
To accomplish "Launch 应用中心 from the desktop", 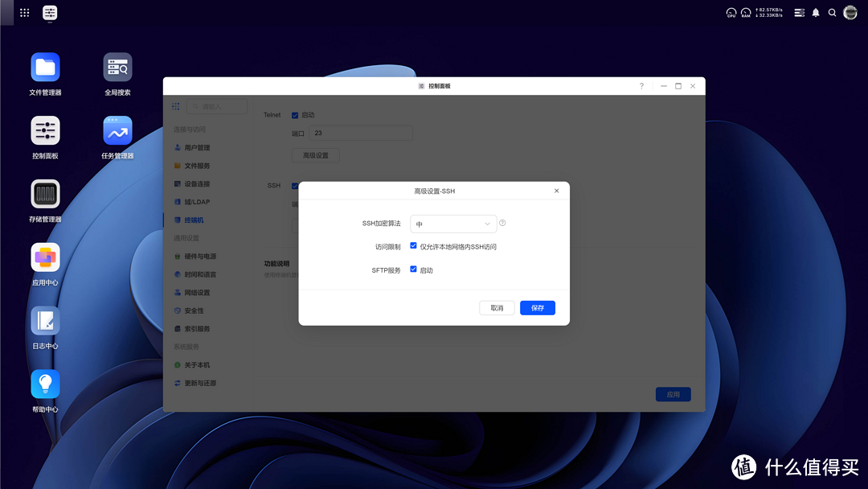I will (45, 258).
